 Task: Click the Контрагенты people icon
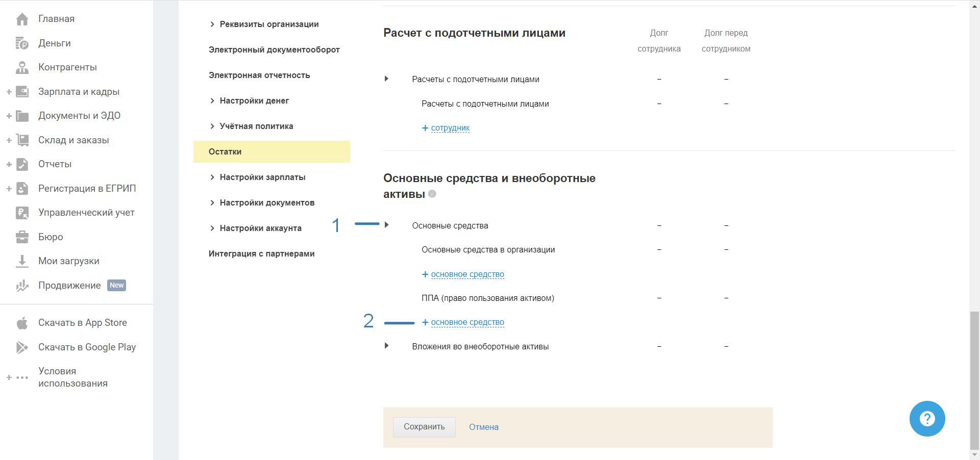coord(22,67)
